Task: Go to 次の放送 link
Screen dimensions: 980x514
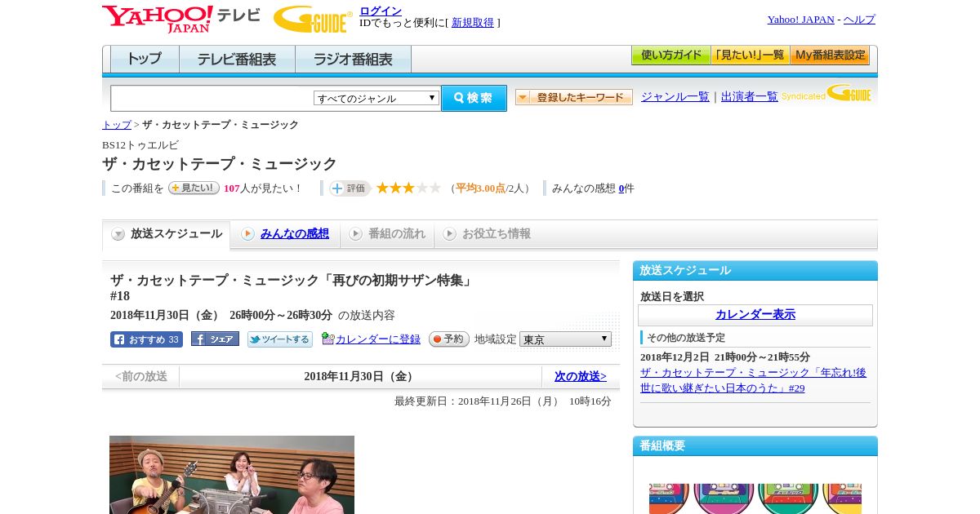Action: tap(581, 376)
